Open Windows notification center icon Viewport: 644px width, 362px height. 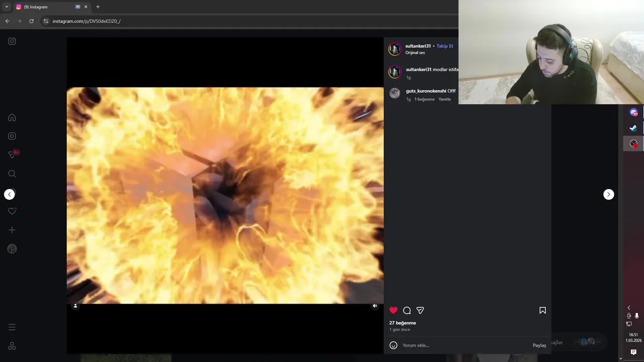coord(633,352)
